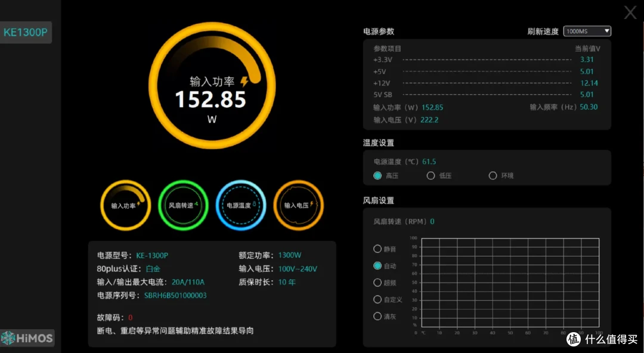Click the large input power gauge ring
Screen dimensions: 644x353
(x=212, y=85)
